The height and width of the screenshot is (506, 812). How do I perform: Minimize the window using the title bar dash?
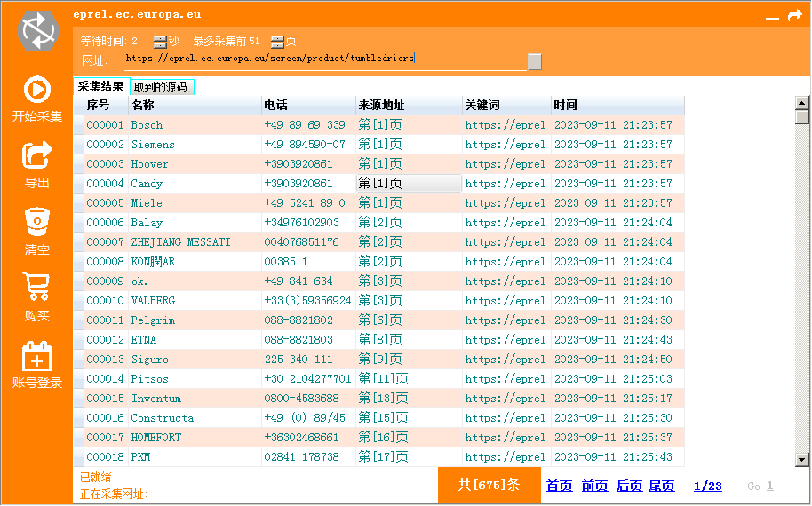tap(772, 16)
